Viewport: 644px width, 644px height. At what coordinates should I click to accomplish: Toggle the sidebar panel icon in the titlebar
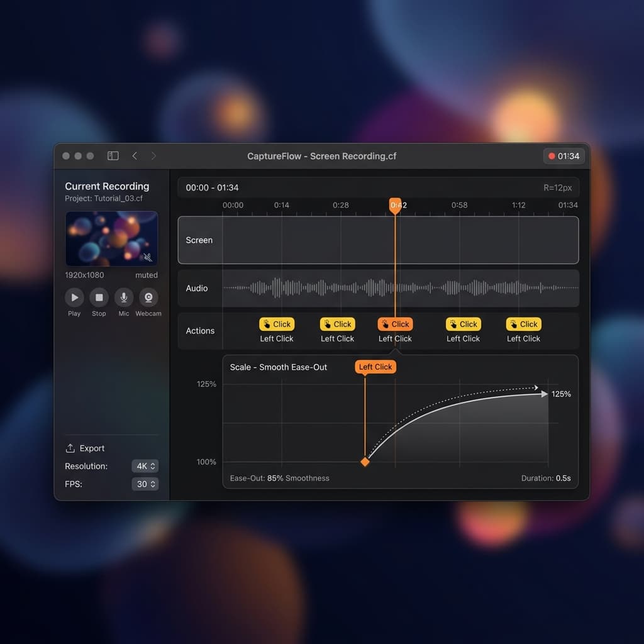(113, 155)
